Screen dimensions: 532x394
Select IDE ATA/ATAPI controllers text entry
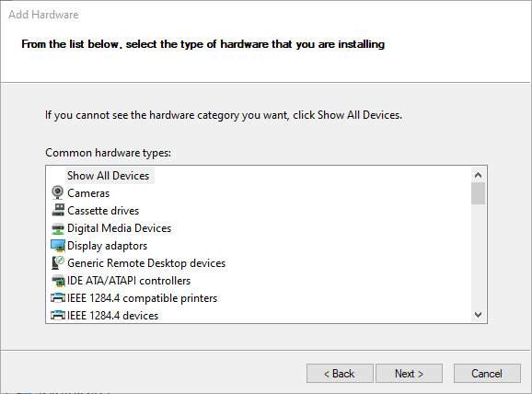129,281
